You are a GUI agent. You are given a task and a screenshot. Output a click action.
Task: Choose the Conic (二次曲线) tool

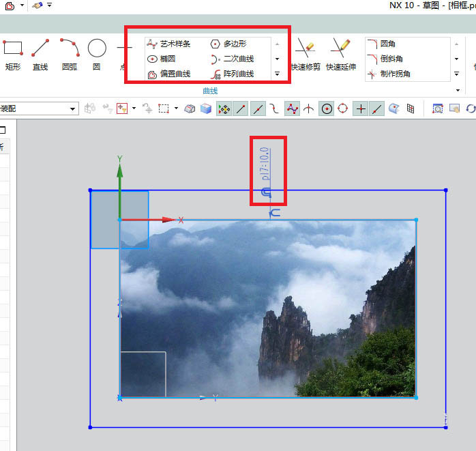point(233,59)
